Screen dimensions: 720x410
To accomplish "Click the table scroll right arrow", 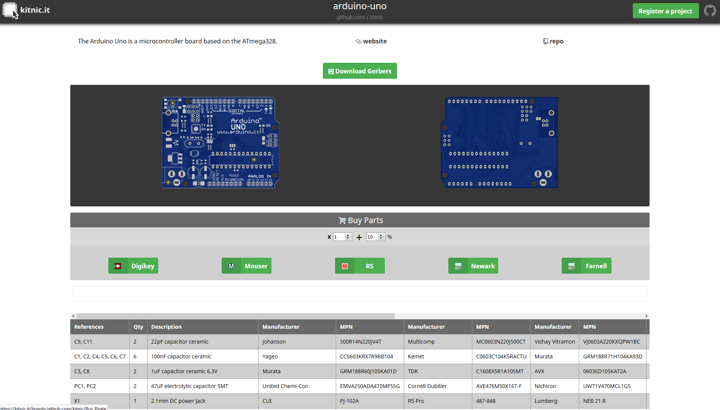I will point(647,316).
